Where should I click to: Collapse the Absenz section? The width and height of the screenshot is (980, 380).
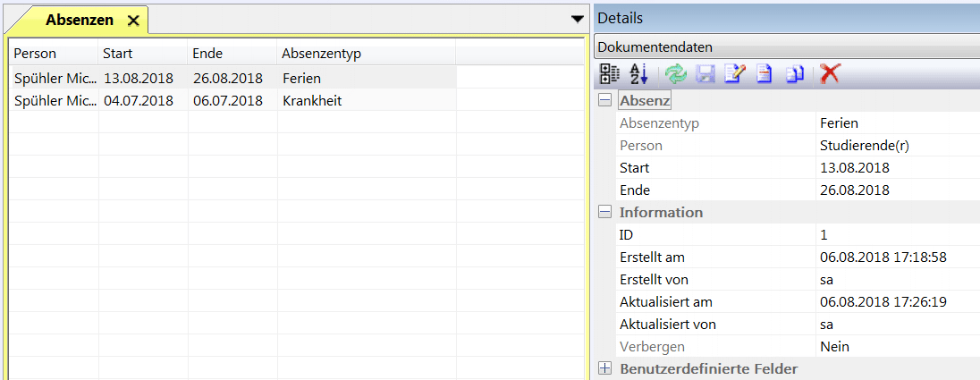[605, 101]
